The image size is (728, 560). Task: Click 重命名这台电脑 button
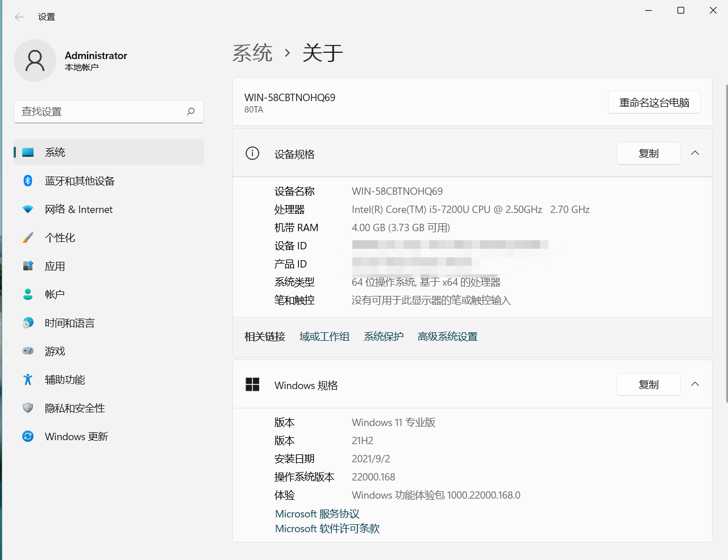[654, 102]
